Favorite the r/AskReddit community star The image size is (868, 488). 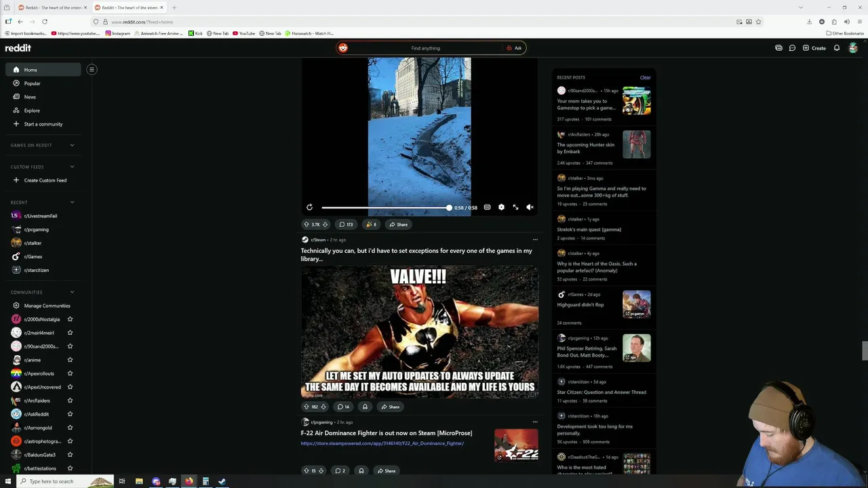coord(70,414)
